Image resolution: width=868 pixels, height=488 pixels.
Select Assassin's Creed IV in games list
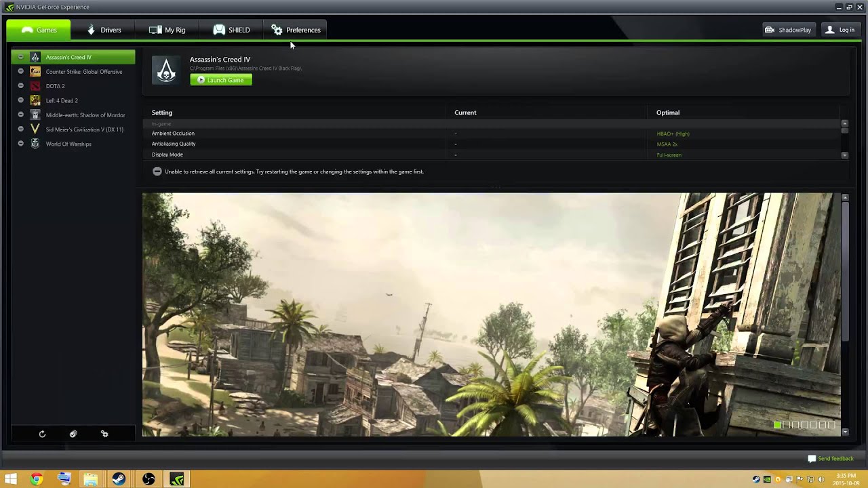pos(73,57)
